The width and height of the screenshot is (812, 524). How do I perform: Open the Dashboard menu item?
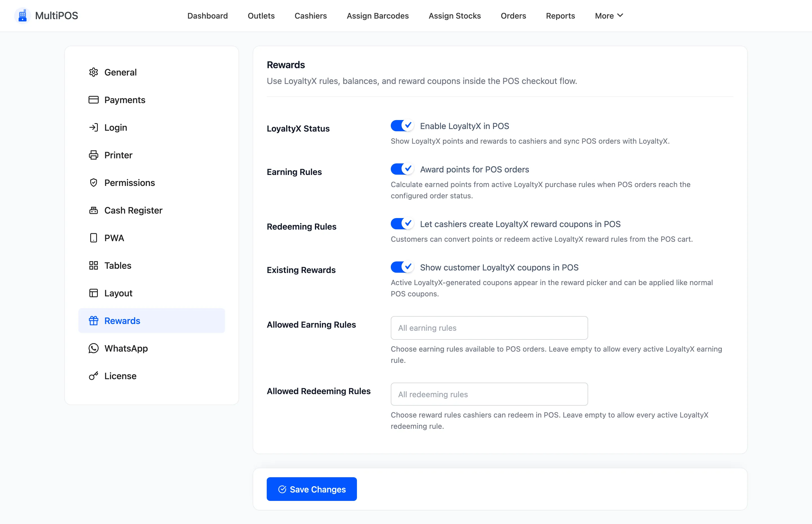[x=207, y=16]
